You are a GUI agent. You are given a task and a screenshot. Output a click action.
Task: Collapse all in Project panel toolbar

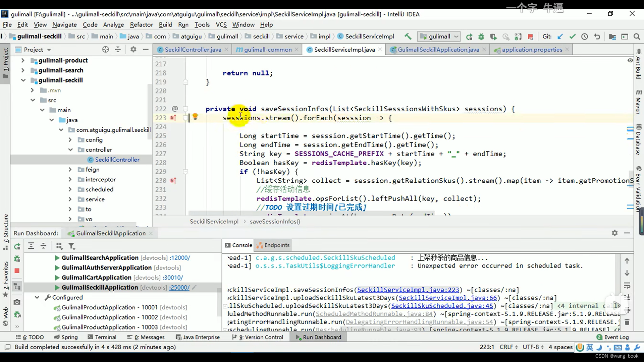(x=118, y=50)
